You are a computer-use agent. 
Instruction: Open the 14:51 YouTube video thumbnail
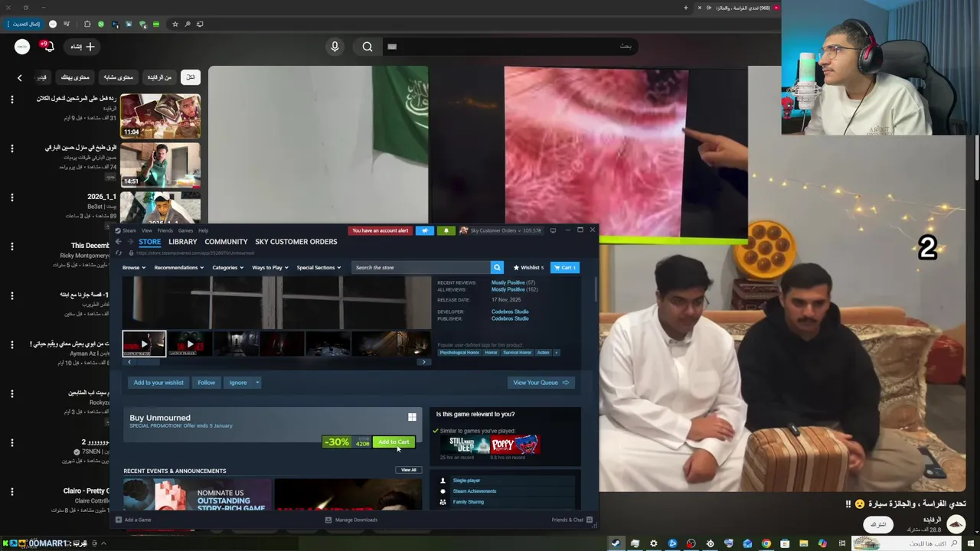pyautogui.click(x=160, y=165)
